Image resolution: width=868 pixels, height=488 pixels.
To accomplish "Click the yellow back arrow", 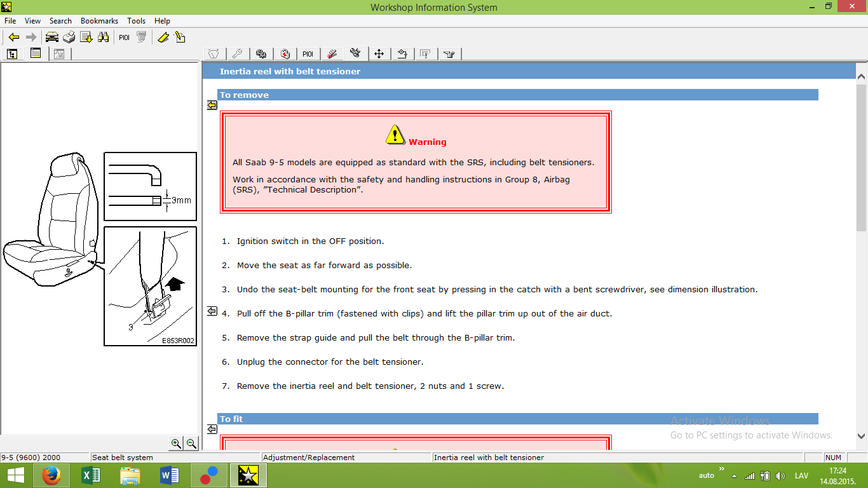I will [x=14, y=37].
